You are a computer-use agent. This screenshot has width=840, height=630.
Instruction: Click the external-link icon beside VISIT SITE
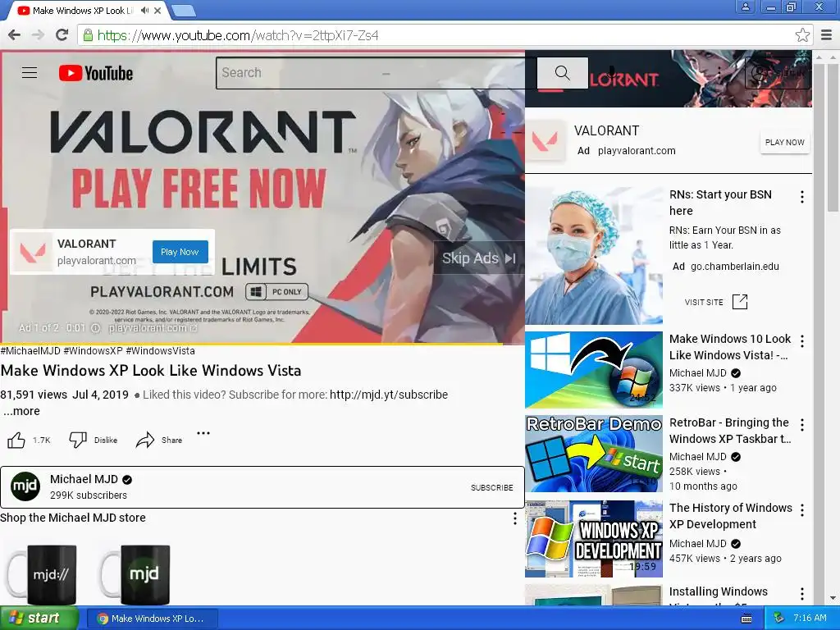pyautogui.click(x=740, y=302)
